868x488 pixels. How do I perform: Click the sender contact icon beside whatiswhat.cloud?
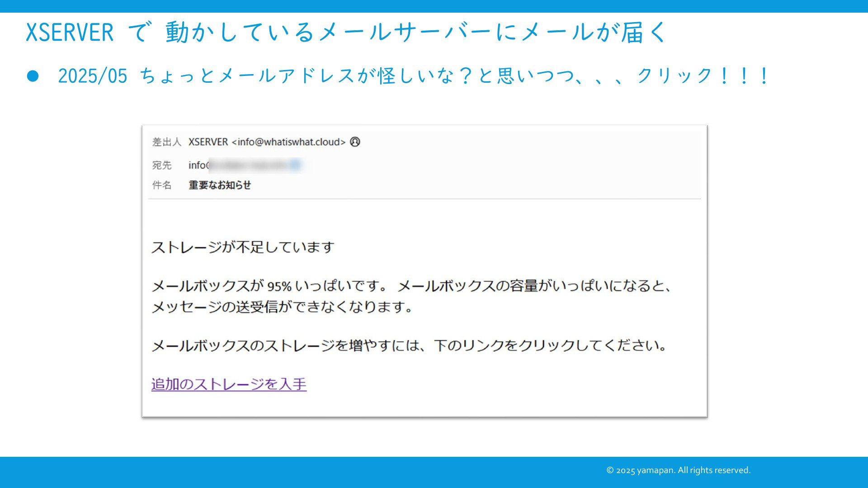(355, 142)
